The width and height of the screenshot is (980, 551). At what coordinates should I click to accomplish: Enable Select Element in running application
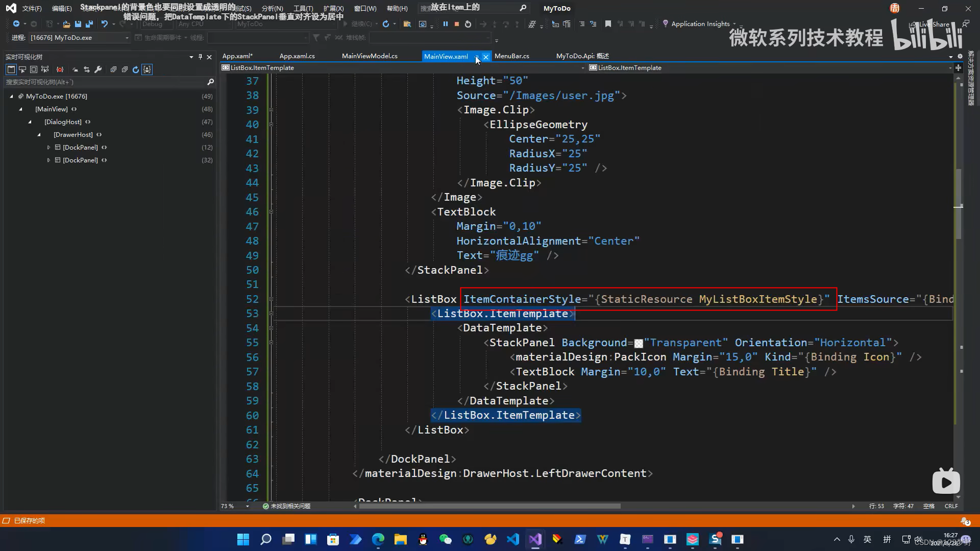click(x=22, y=69)
